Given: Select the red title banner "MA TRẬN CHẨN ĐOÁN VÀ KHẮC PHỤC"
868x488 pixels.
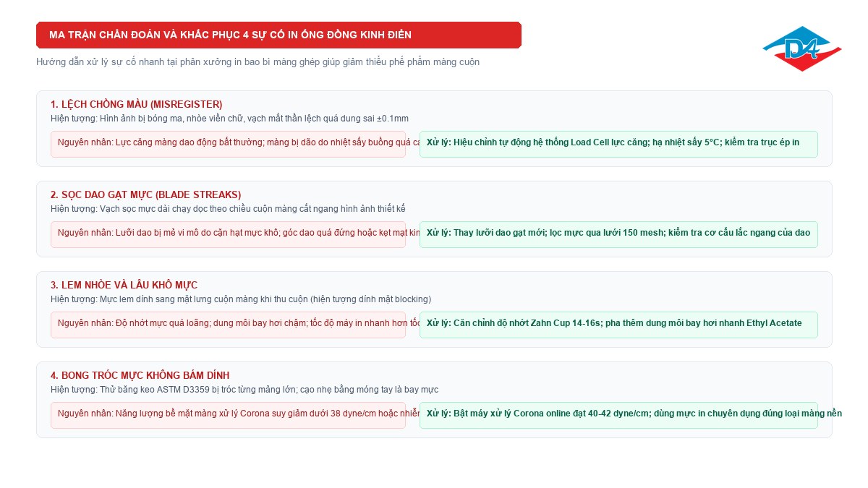Looking at the screenshot, I should click(x=278, y=35).
